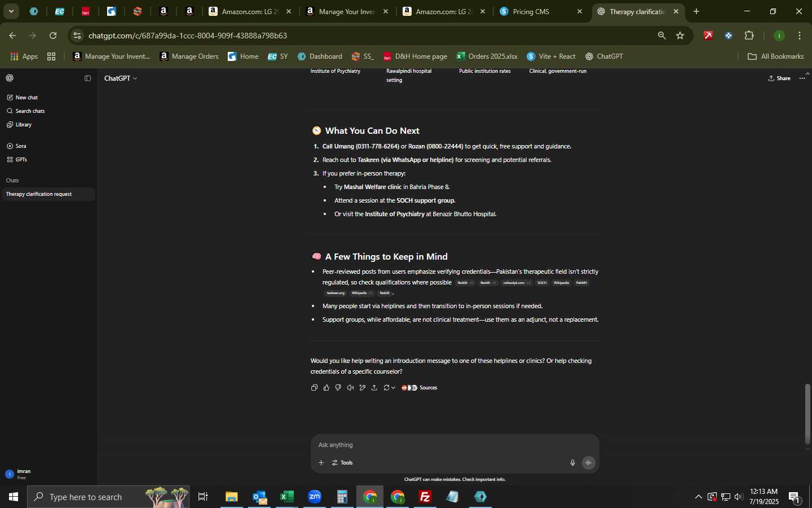Start voice mode with the waveform button
This screenshot has height=508, width=812.
point(588,463)
